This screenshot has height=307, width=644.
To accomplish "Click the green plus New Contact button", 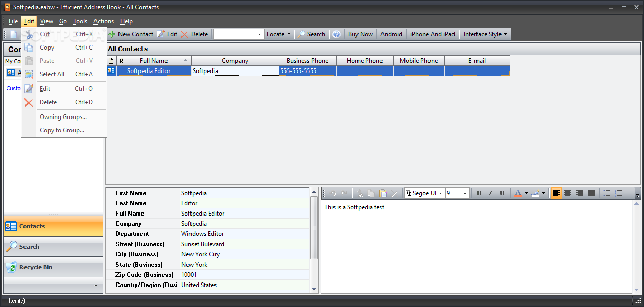I will 131,34.
